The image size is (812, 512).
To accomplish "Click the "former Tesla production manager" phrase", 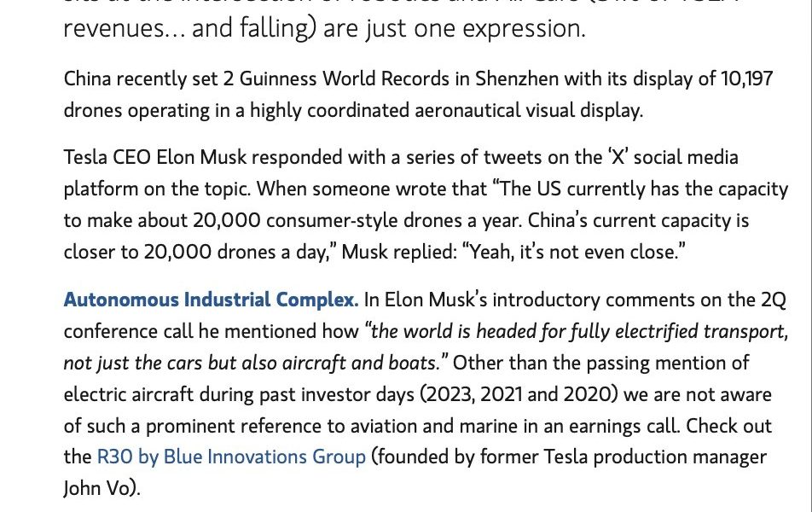I will coord(623,457).
